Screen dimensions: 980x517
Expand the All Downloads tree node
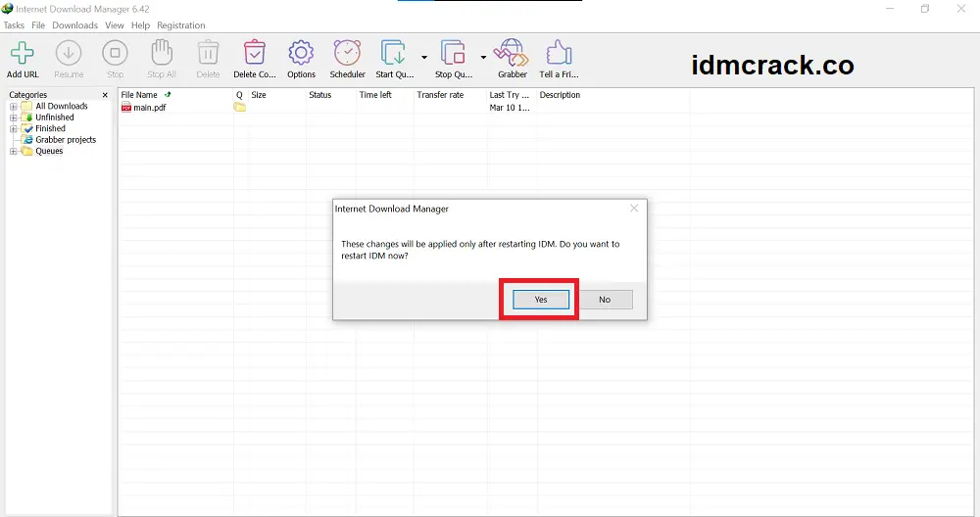(x=13, y=106)
